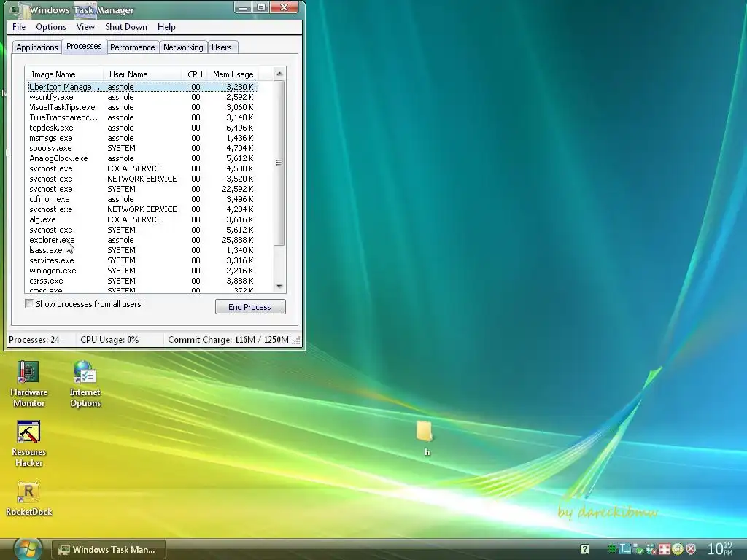
Task: Click the Windows Messenger tray icon
Action: tap(651, 550)
